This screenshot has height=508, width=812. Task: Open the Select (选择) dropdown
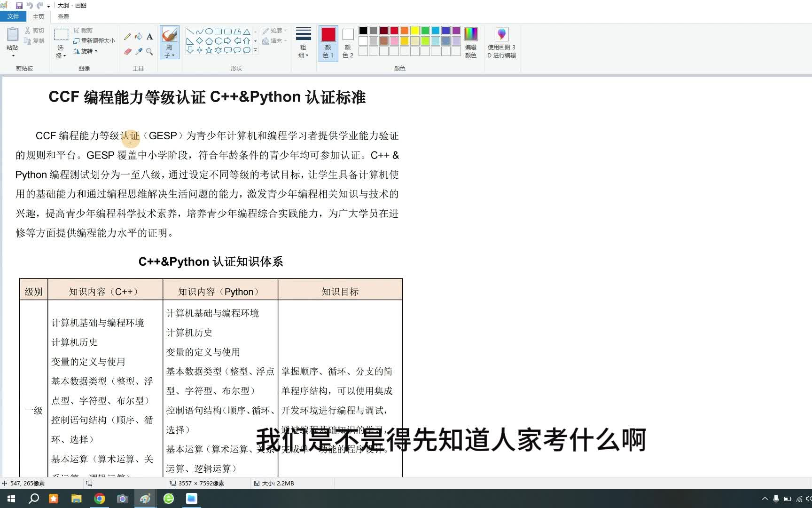click(61, 52)
